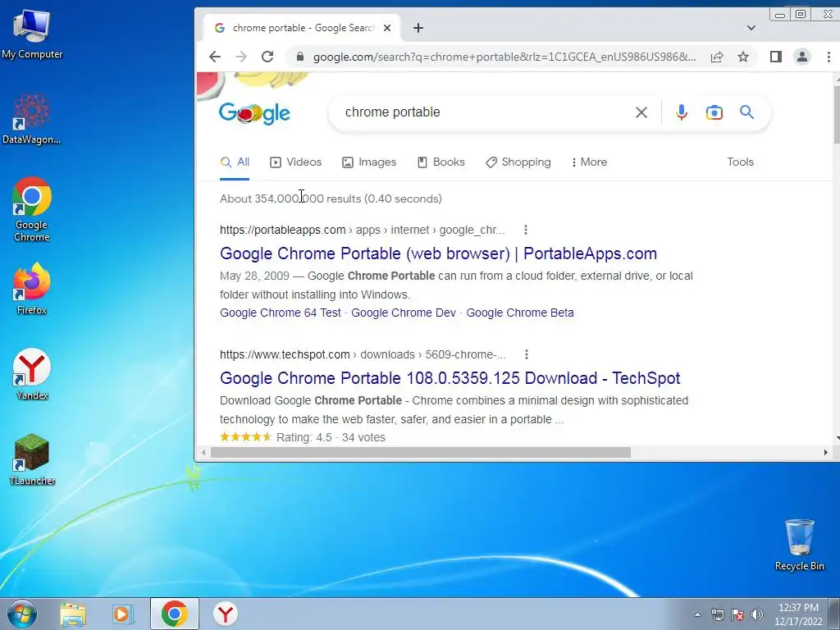Open the Chrome profile avatar

[802, 57]
